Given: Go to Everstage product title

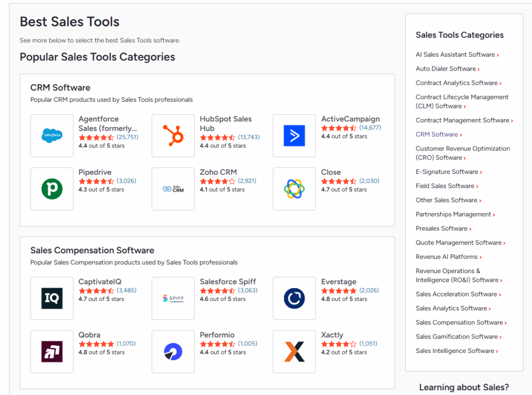Looking at the screenshot, I should tap(339, 282).
